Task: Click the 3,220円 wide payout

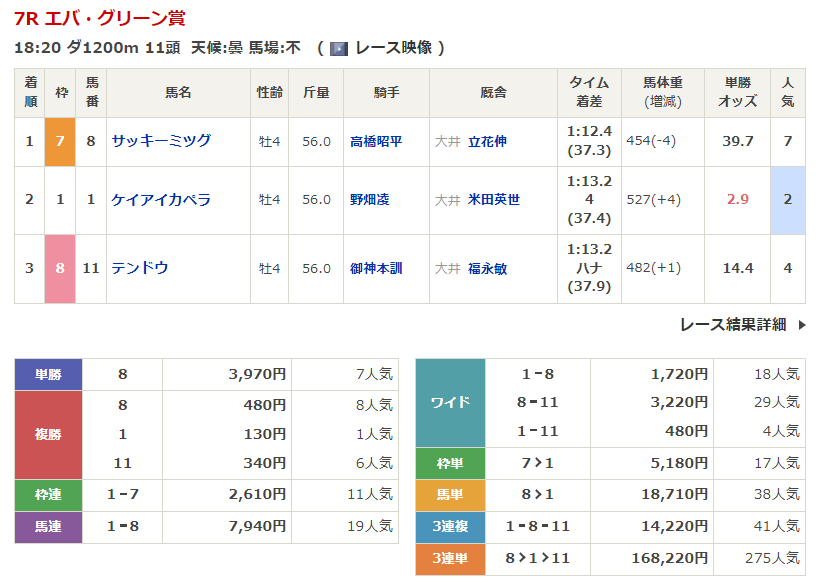Action: pyautogui.click(x=679, y=402)
